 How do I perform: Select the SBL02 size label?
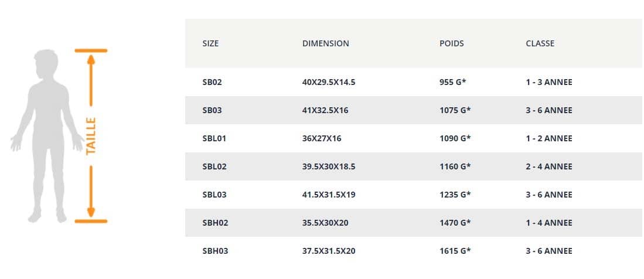point(214,166)
